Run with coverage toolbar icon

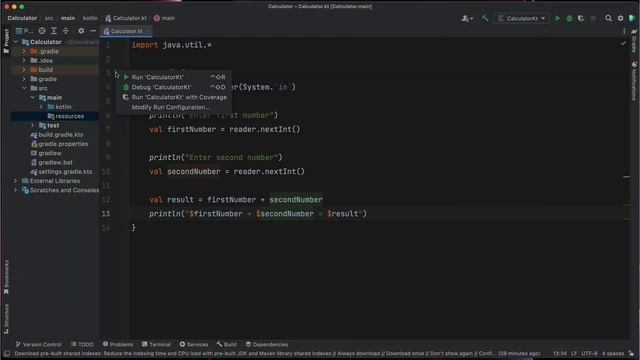point(581,18)
